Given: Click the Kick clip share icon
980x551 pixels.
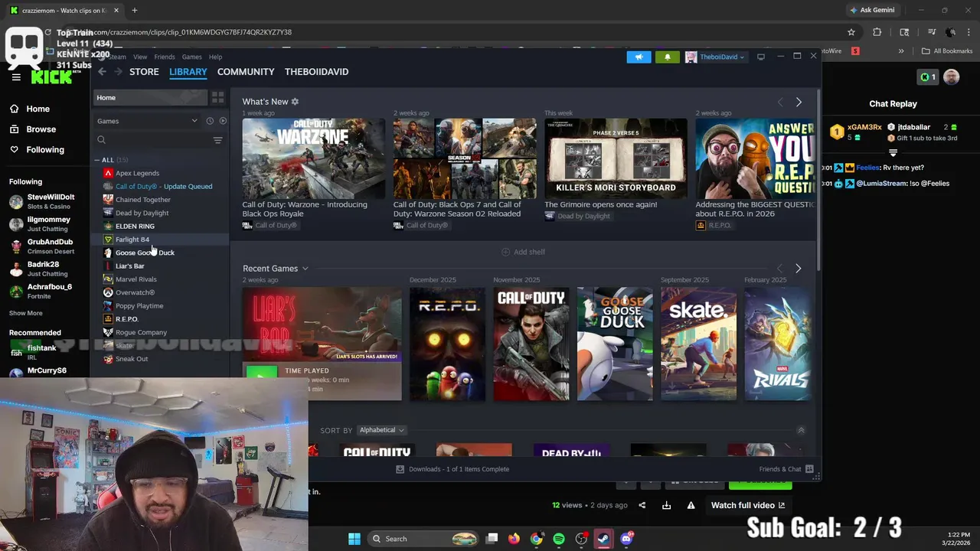Looking at the screenshot, I should [x=642, y=505].
